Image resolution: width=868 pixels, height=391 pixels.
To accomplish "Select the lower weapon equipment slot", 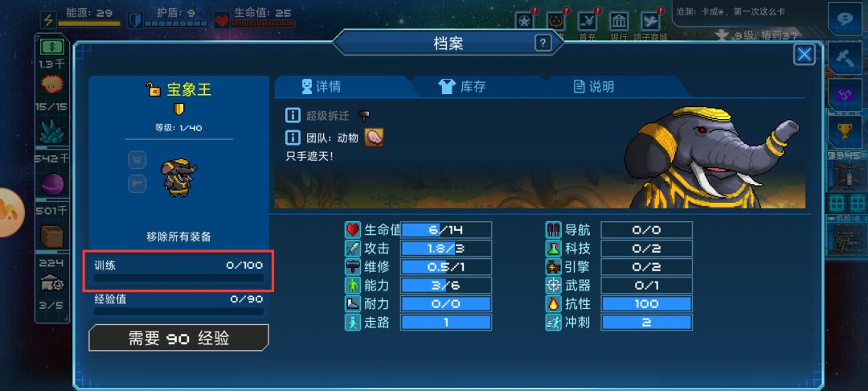I will tap(137, 183).
